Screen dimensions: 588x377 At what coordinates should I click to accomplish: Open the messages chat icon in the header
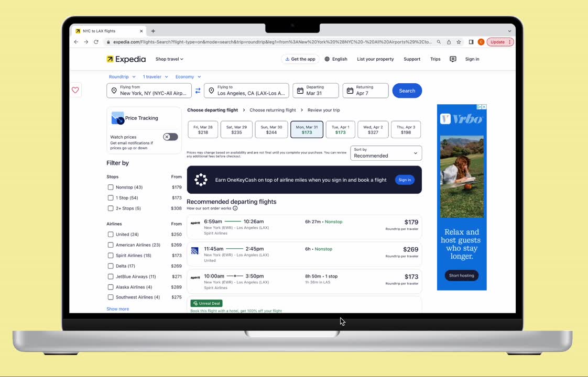pos(453,59)
